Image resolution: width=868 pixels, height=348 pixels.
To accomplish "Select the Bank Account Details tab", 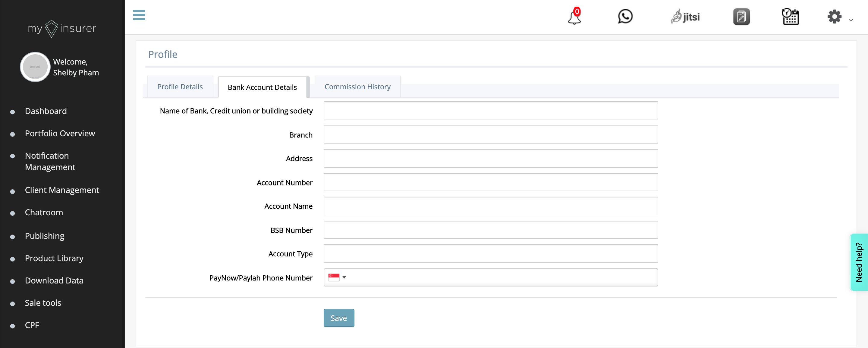I will [x=262, y=87].
